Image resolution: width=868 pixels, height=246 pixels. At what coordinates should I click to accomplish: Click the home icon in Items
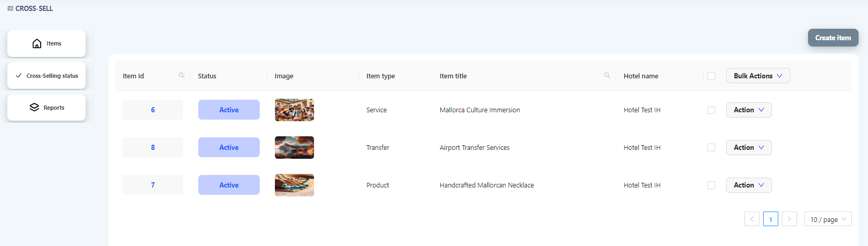37,43
